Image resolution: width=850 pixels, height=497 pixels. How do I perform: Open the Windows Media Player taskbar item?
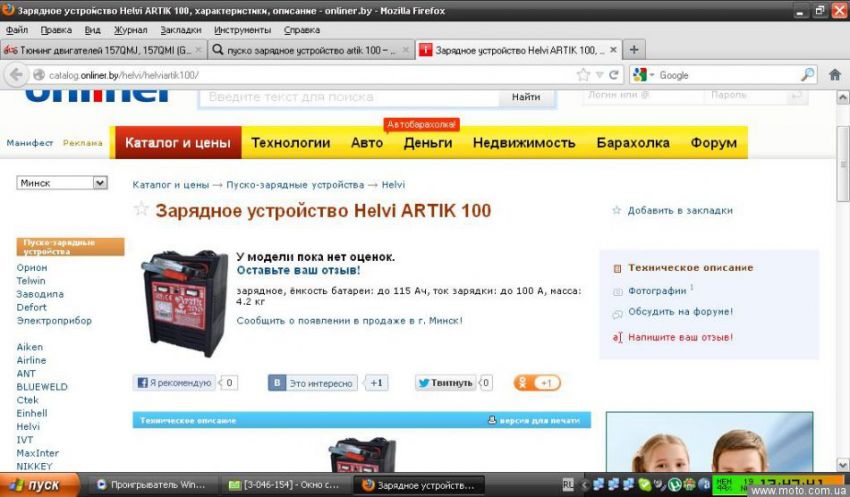tap(152, 485)
